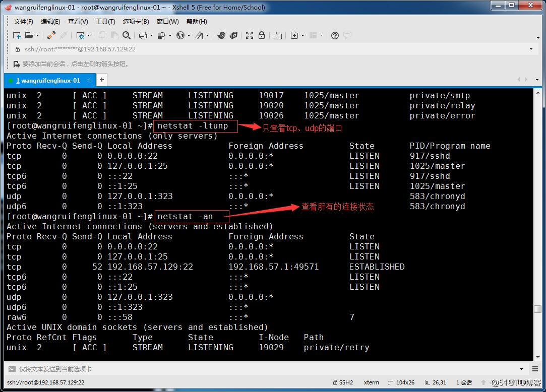Expand the address bar history dropdown
Viewport: 546px width, 392px height.
coord(531,49)
